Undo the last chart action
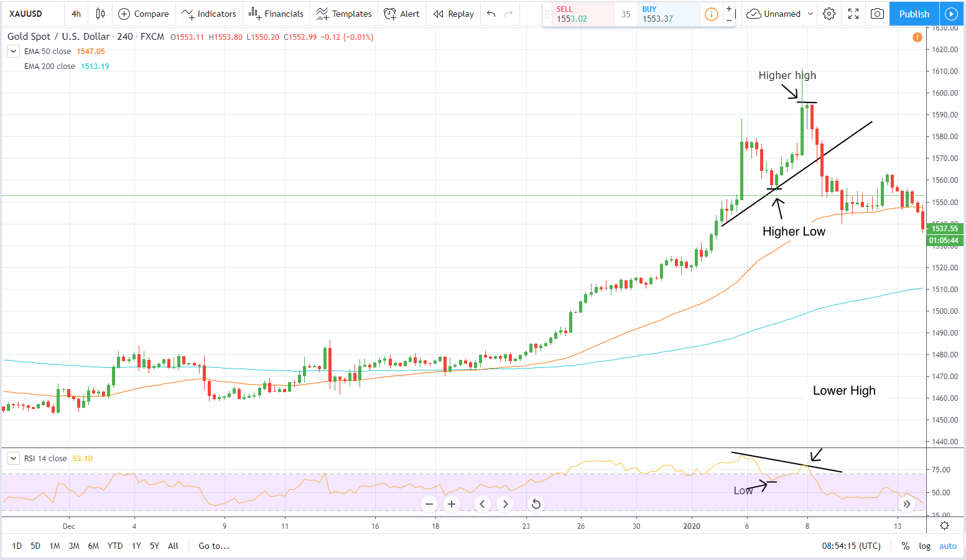This screenshot has height=560, width=966. [491, 14]
